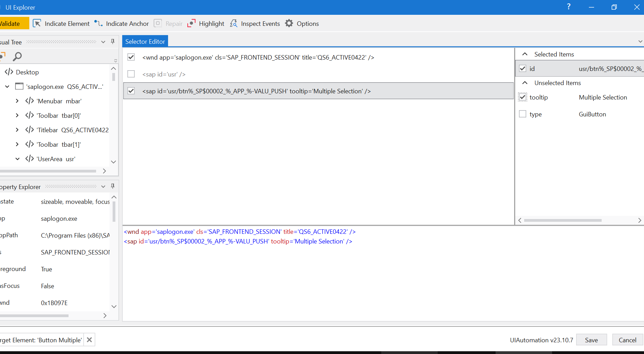644x354 pixels.
Task: Collapse the Selected Items section
Action: tap(524, 54)
